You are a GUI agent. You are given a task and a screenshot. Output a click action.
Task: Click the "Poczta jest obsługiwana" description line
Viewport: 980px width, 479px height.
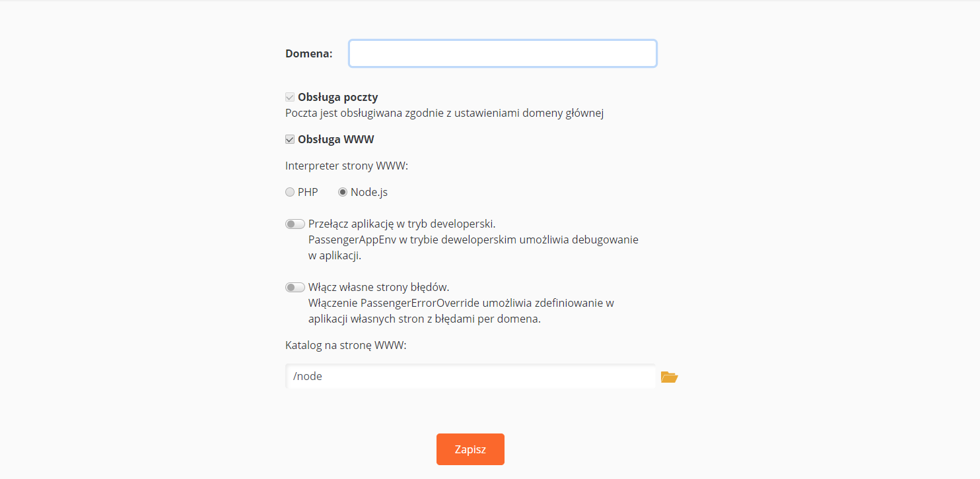[444, 113]
